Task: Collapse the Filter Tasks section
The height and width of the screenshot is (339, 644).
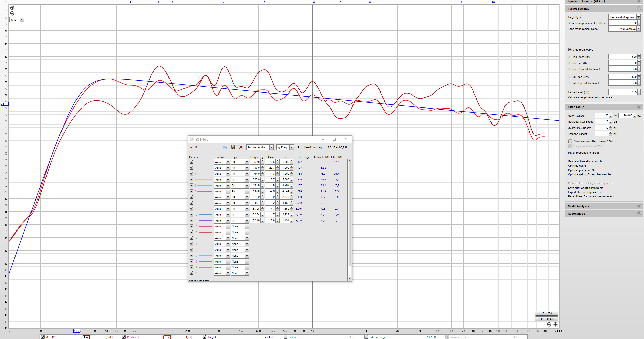Action: [x=639, y=107]
